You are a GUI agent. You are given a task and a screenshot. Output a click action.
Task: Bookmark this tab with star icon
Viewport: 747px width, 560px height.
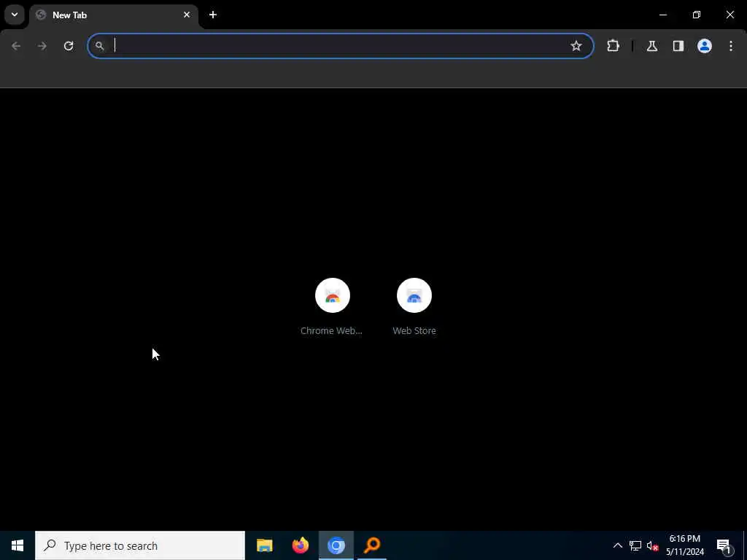pyautogui.click(x=576, y=46)
